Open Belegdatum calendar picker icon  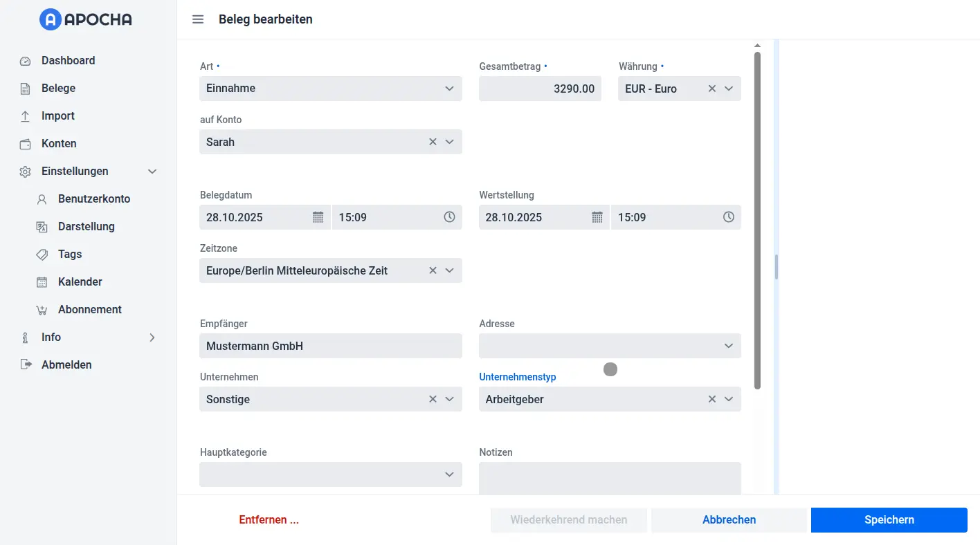click(318, 217)
